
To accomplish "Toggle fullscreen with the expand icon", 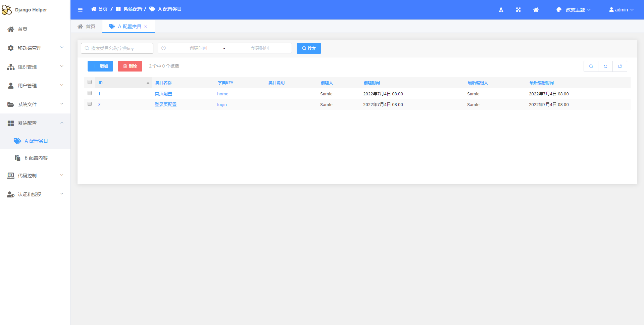I will tap(518, 10).
